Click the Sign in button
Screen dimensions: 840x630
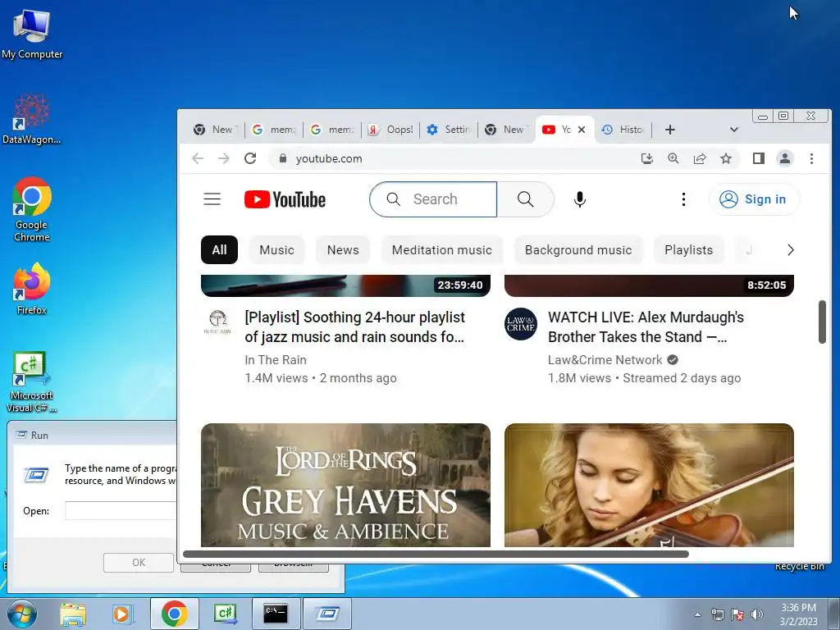click(754, 199)
